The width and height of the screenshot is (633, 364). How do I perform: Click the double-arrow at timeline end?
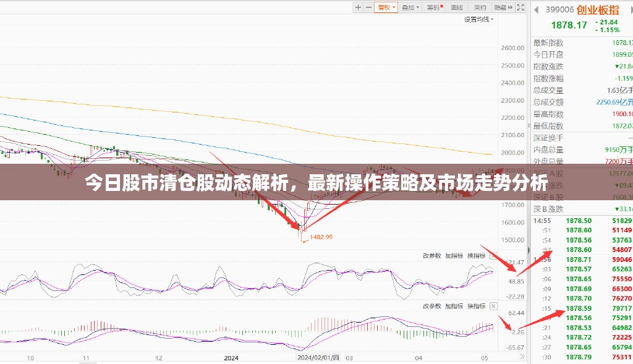click(x=522, y=357)
